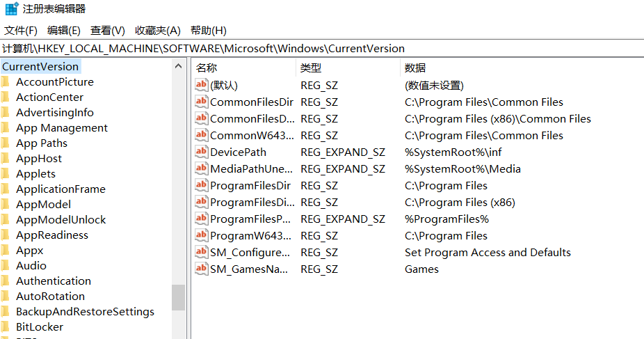Select the ProgramFilesDir value name
This screenshot has height=339, width=644.
[x=250, y=186]
